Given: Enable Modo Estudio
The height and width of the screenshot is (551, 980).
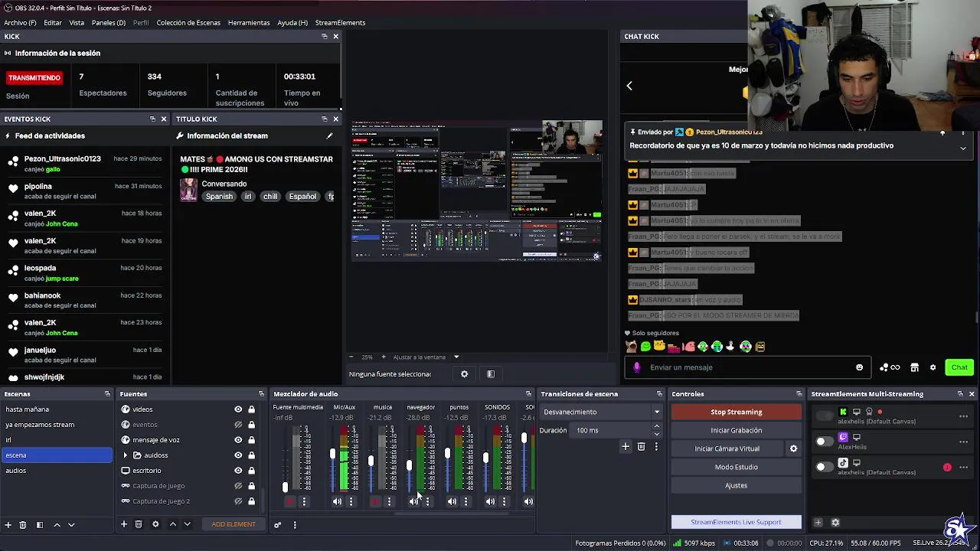Looking at the screenshot, I should pos(737,467).
